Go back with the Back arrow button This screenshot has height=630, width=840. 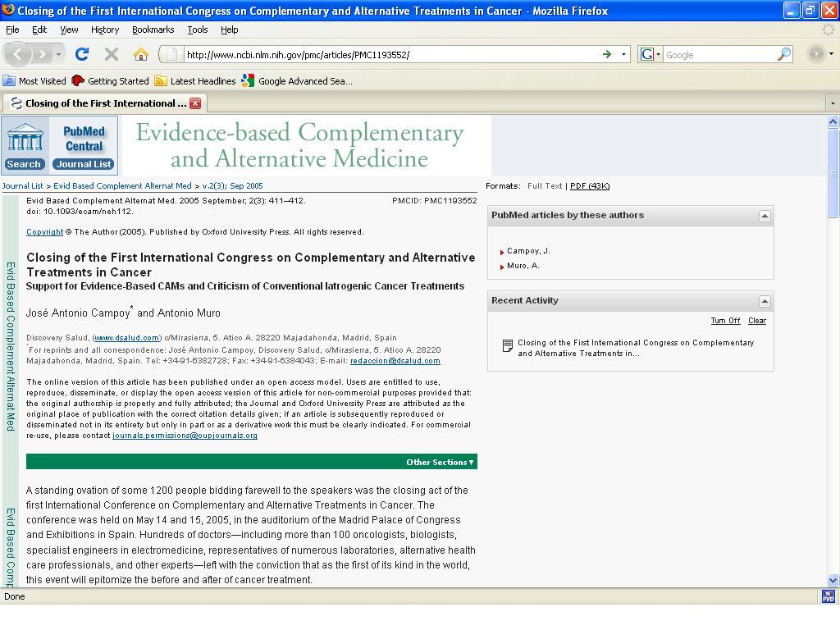tap(18, 54)
